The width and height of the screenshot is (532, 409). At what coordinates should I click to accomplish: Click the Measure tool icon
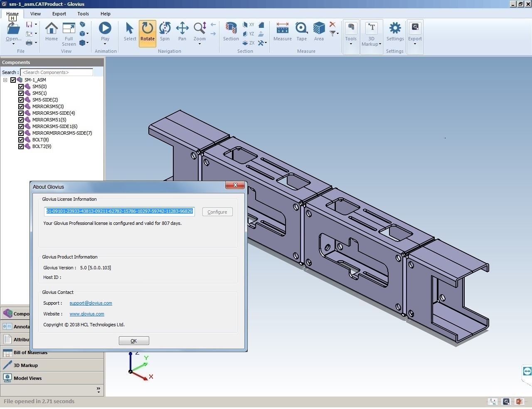pyautogui.click(x=282, y=28)
